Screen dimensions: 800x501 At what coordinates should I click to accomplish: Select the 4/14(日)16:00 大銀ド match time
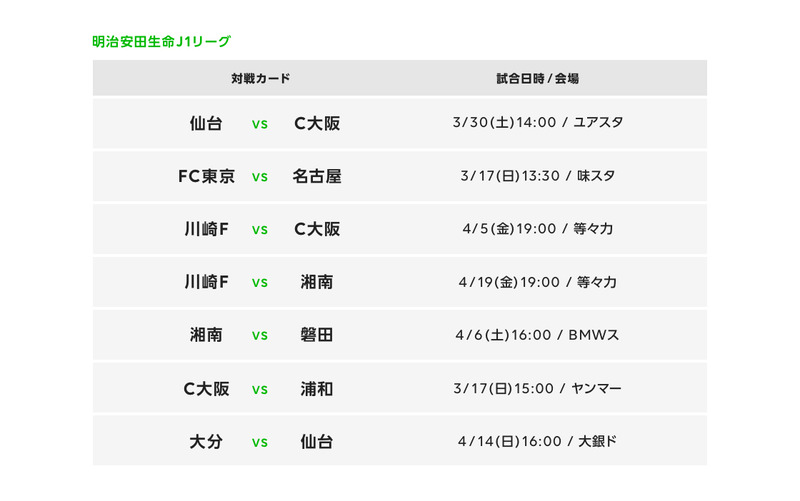coord(538,441)
